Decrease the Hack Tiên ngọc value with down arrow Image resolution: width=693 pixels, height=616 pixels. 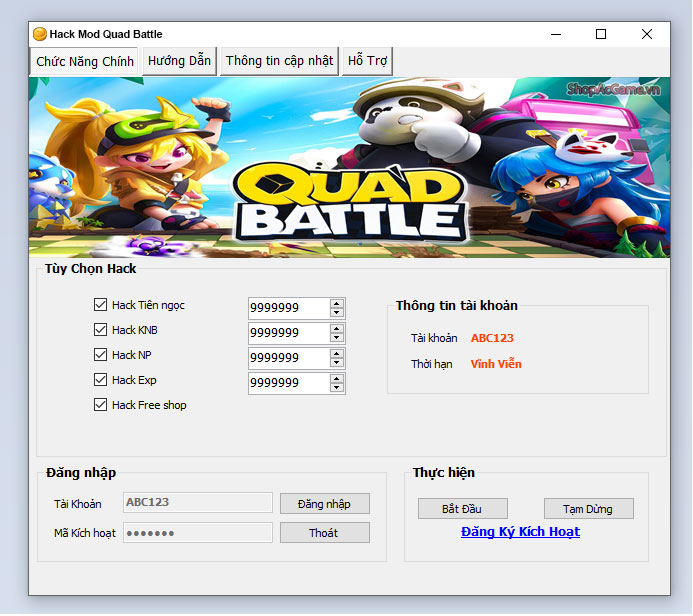[337, 312]
